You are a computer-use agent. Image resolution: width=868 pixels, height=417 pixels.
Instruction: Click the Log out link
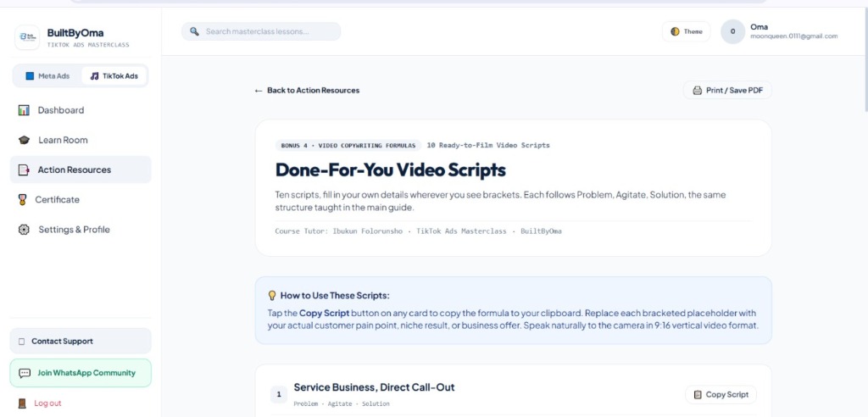coord(40,403)
